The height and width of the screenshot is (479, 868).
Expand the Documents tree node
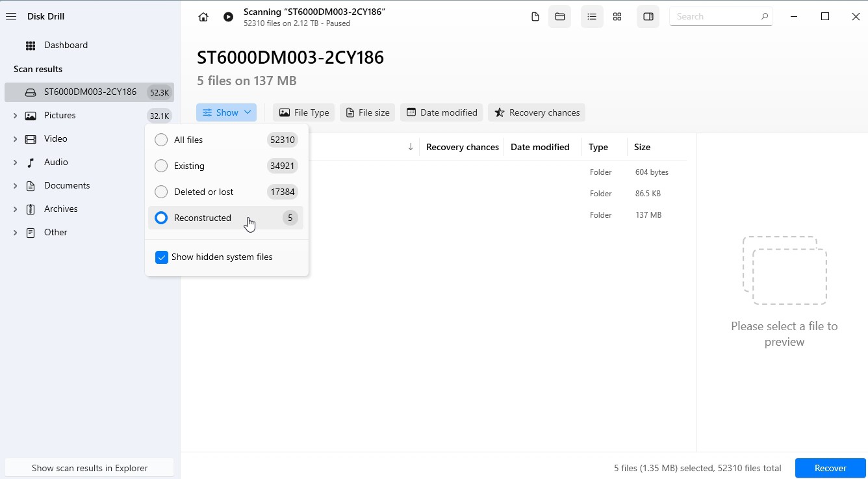15,186
